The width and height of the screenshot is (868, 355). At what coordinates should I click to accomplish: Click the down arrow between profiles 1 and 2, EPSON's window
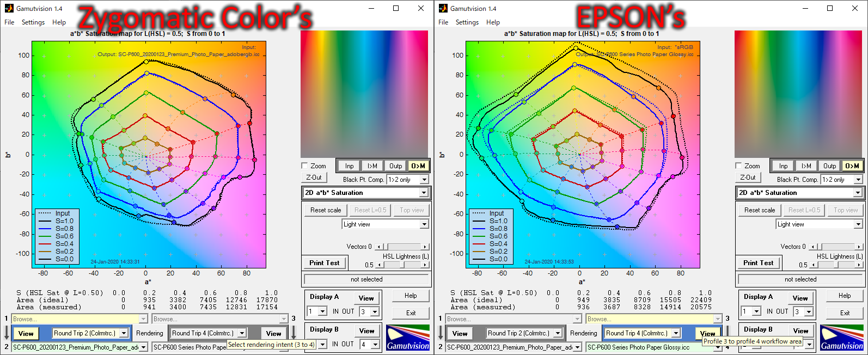[x=441, y=333]
